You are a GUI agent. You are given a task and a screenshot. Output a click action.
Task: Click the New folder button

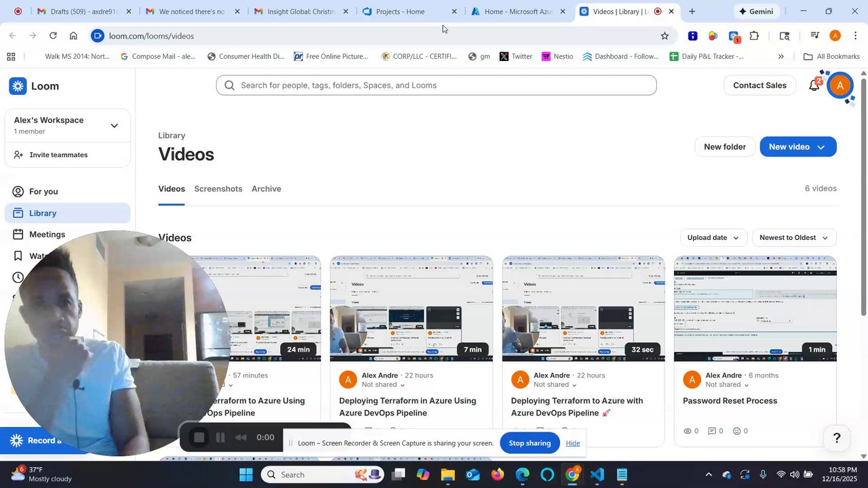click(x=725, y=147)
